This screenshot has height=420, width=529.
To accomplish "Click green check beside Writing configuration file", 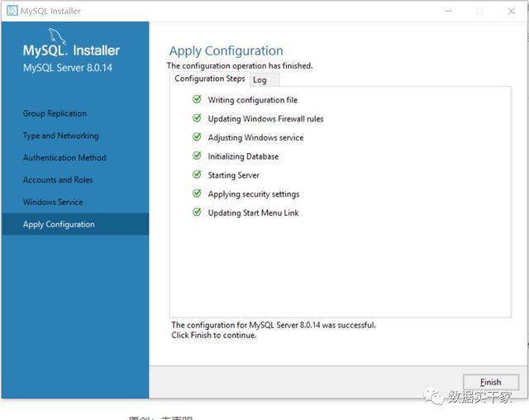I will (x=197, y=99).
